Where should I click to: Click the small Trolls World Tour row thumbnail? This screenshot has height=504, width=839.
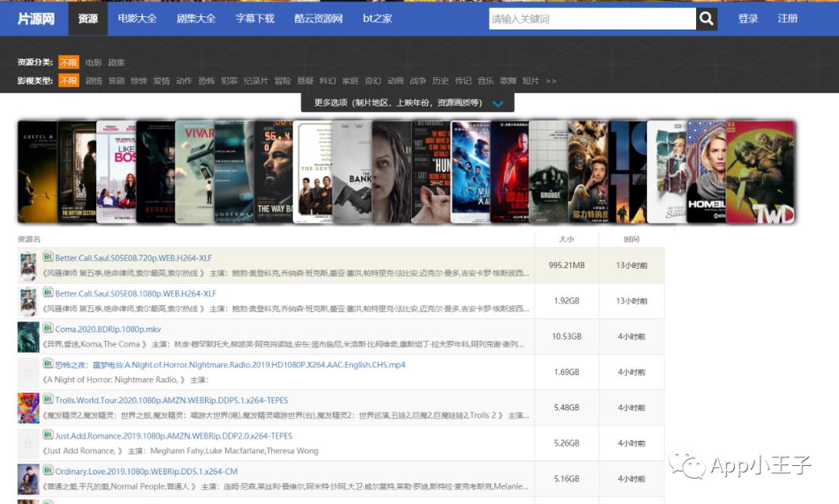[28, 408]
